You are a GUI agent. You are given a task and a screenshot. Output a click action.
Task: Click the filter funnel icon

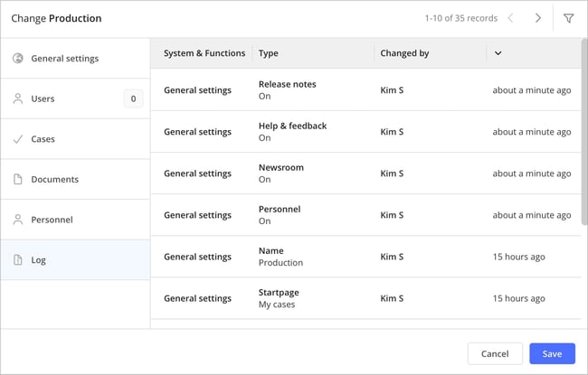click(568, 18)
